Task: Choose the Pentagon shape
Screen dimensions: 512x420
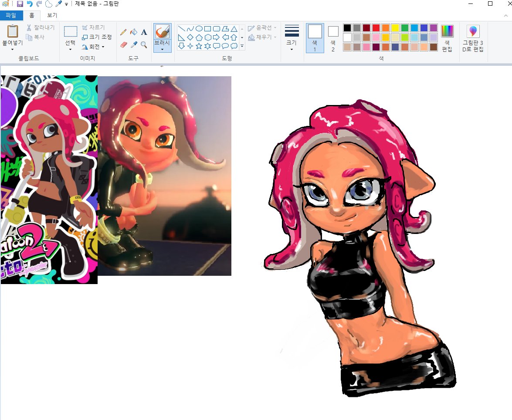Action: (199, 37)
